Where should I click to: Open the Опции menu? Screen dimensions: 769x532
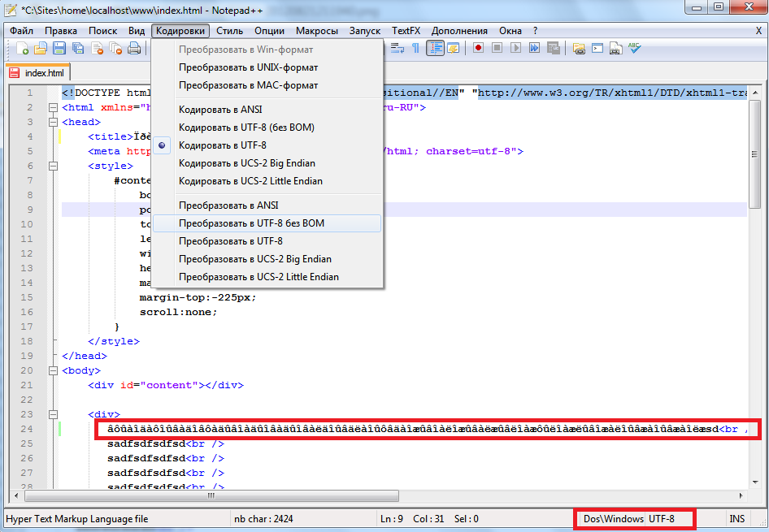(269, 31)
